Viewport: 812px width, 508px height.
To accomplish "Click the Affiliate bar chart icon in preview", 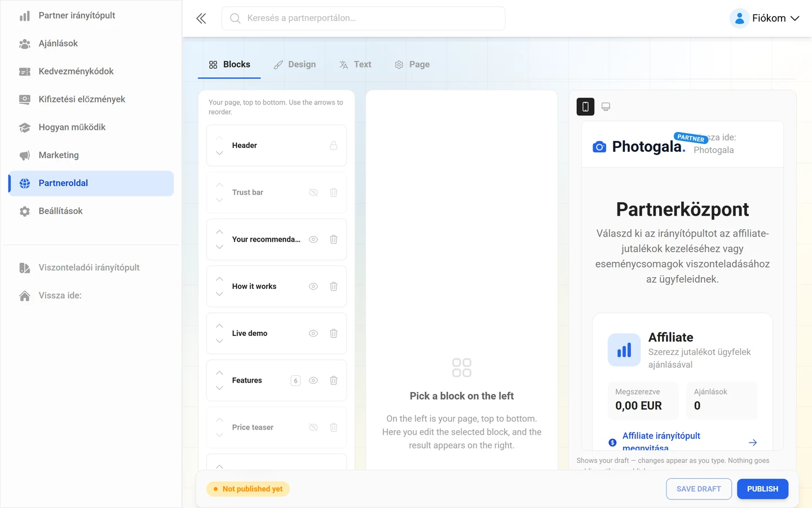I will [624, 350].
